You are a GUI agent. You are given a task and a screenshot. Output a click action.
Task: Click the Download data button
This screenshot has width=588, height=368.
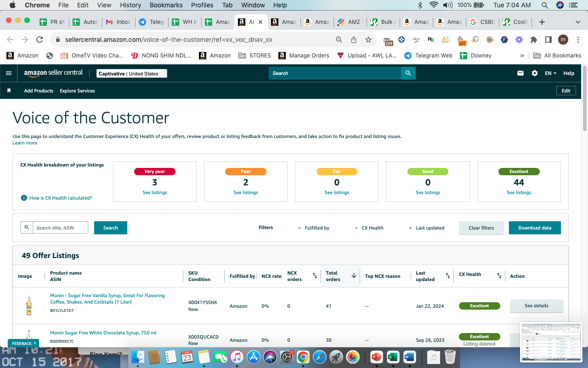(535, 228)
